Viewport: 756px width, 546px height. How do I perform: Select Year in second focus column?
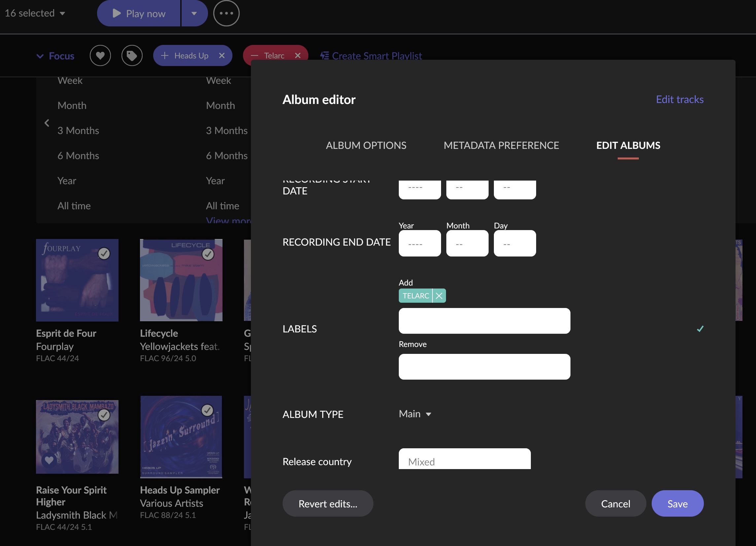click(215, 181)
